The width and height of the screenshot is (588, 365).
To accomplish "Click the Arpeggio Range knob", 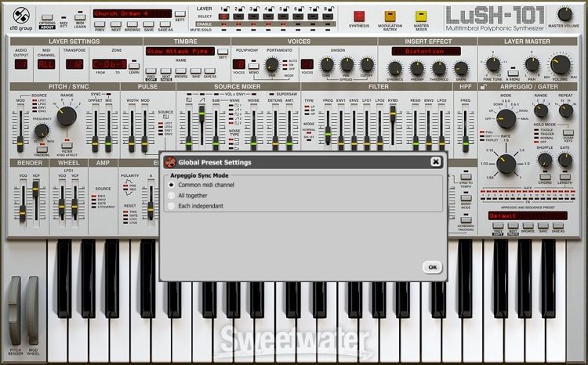I will click(x=541, y=111).
